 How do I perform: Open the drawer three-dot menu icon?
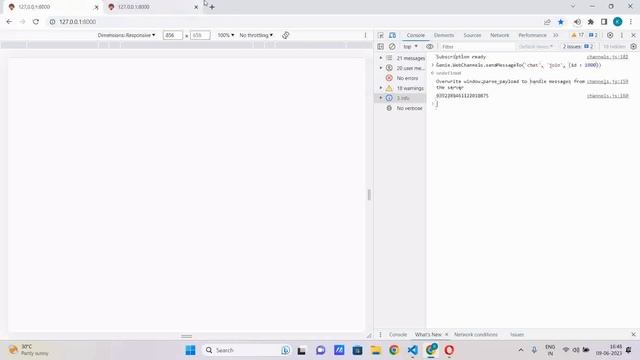380,334
